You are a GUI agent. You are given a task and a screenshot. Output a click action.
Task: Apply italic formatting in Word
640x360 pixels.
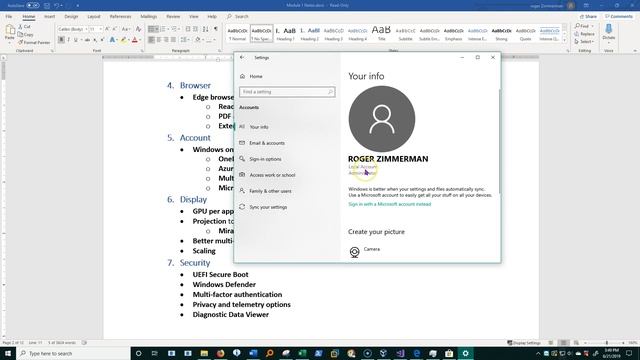click(x=68, y=40)
